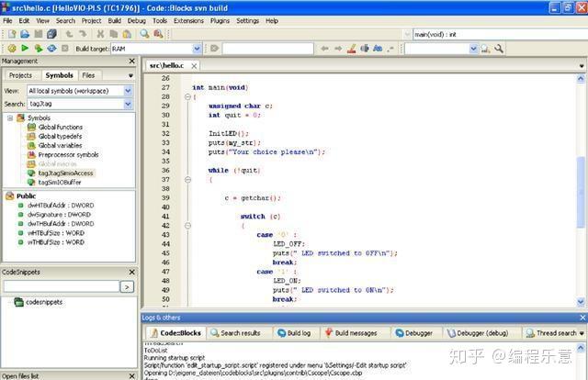Click the Find magnifier icon in toolbar
588x380 pixels.
(x=144, y=34)
